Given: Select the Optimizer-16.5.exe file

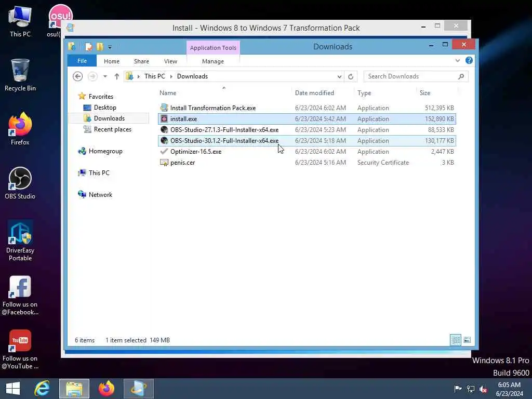Looking at the screenshot, I should click(x=307, y=151).
